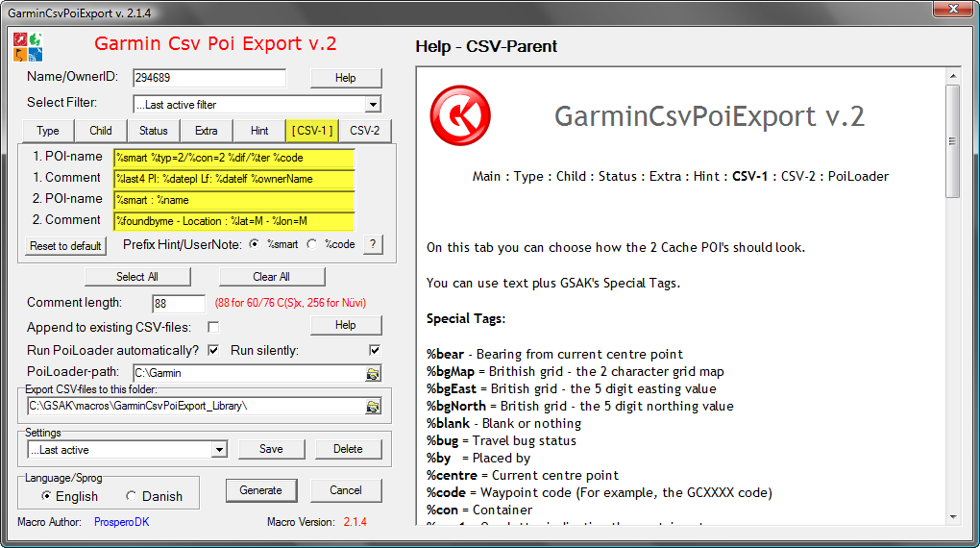Image resolution: width=980 pixels, height=548 pixels.
Task: Select the %code prefix radio button
Action: [x=312, y=244]
